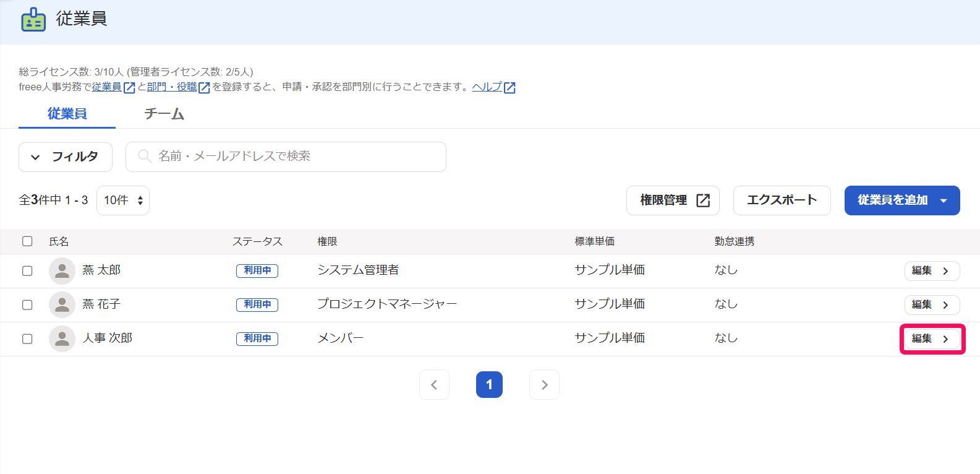Check the box for 人事 次郎
Image resolution: width=980 pixels, height=474 pixels.
click(x=27, y=339)
